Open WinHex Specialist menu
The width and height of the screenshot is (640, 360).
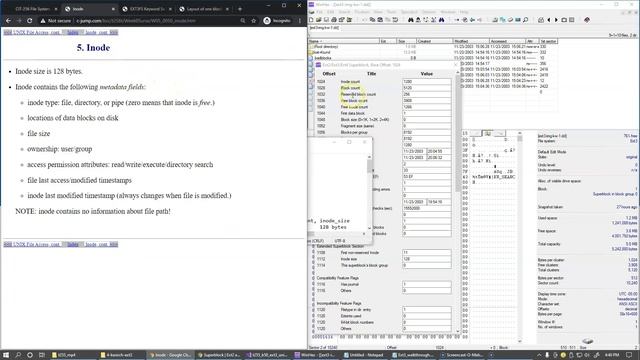(409, 12)
